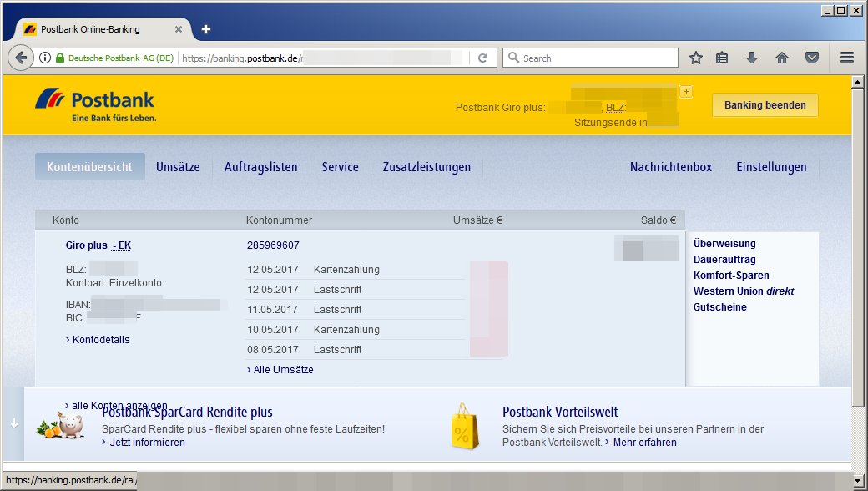Screen dimensions: 868x491
Task: Click the Pocket save icon
Action: 811,58
